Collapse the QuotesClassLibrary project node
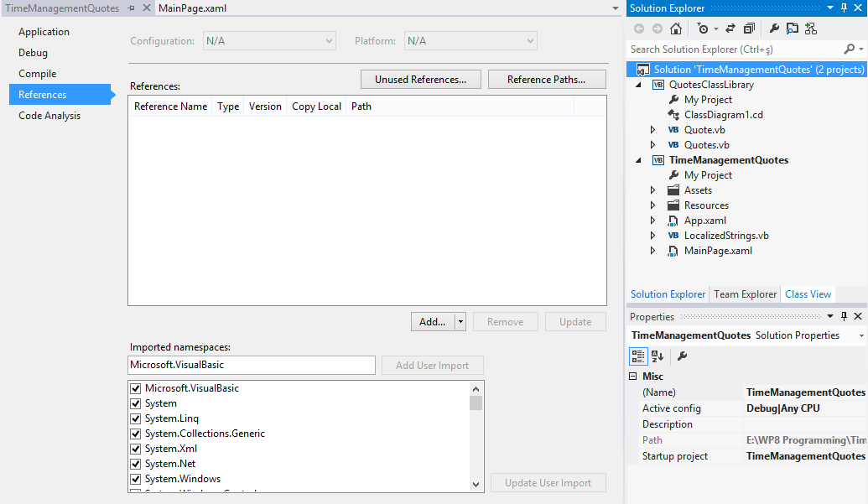 click(638, 85)
